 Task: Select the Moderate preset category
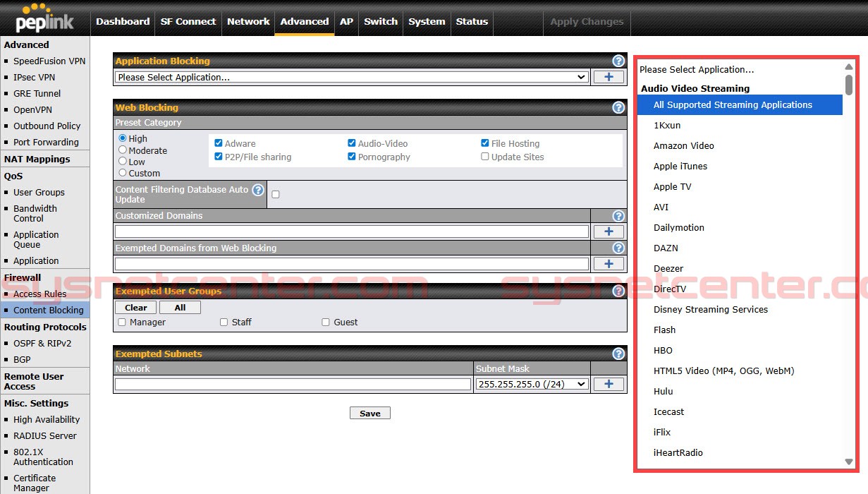123,150
